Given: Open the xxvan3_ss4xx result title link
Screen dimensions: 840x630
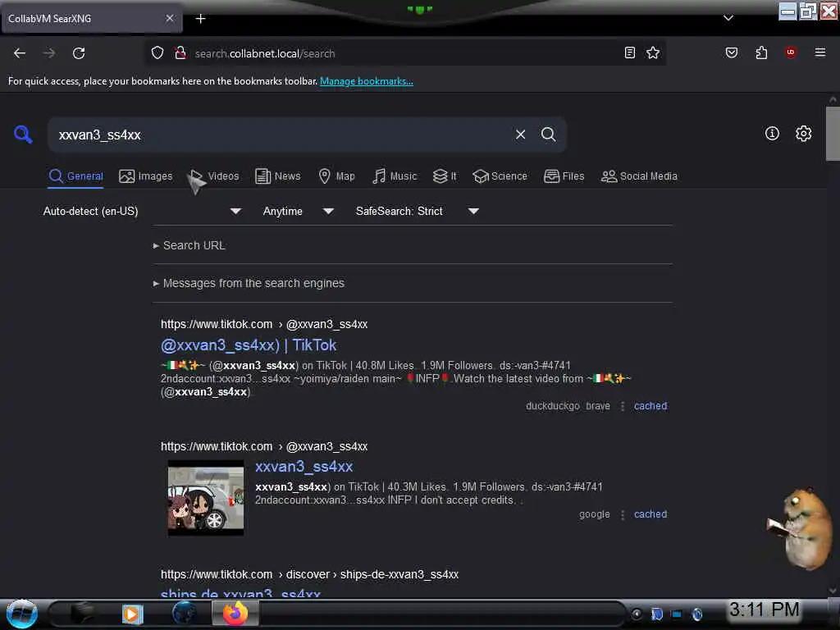Looking at the screenshot, I should (304, 467).
